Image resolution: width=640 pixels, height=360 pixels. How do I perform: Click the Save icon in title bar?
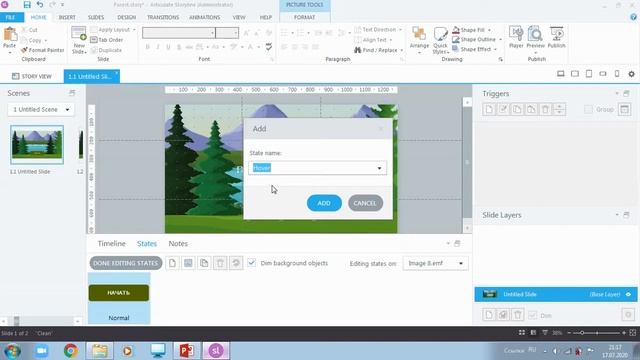point(27,5)
